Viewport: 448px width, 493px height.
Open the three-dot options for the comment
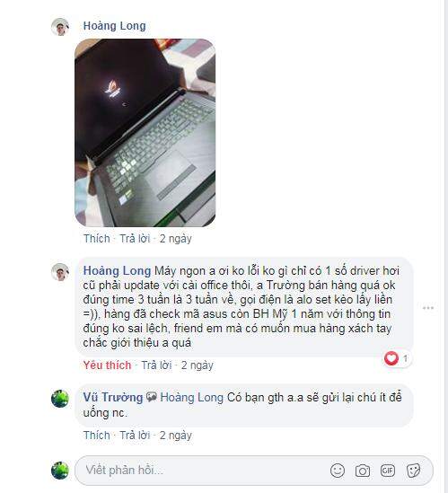pos(428,308)
